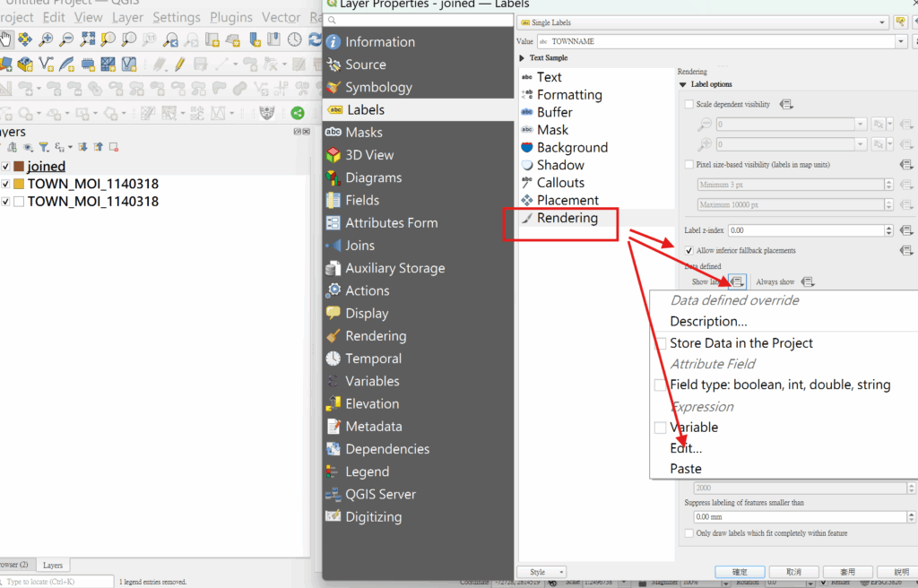
Task: Choose Edit... in the override menu
Action: [x=686, y=448]
